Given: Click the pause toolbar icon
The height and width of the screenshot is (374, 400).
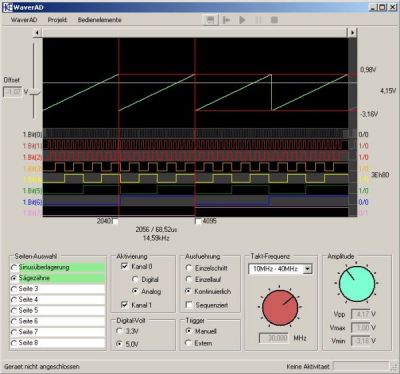Looking at the screenshot, I should (x=258, y=20).
